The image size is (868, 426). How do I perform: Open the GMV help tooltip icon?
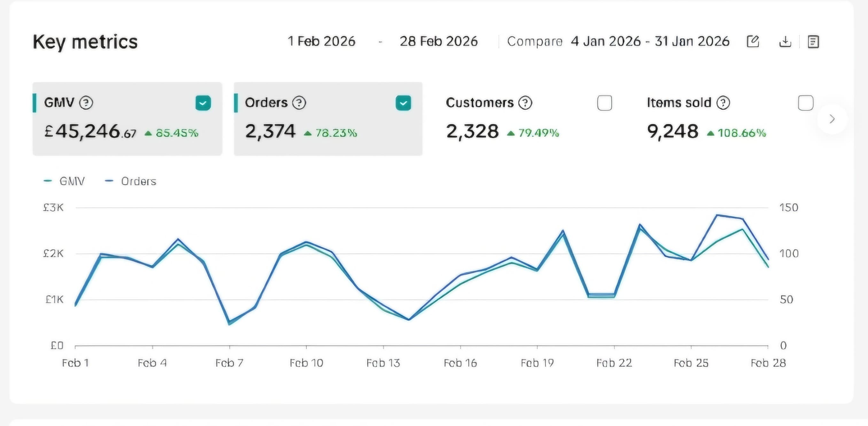tap(86, 103)
